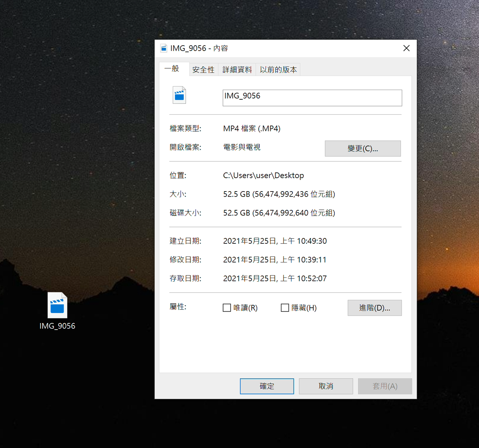This screenshot has height=448, width=479.
Task: Click the IMG_9056 file name text field
Action: [x=312, y=97]
